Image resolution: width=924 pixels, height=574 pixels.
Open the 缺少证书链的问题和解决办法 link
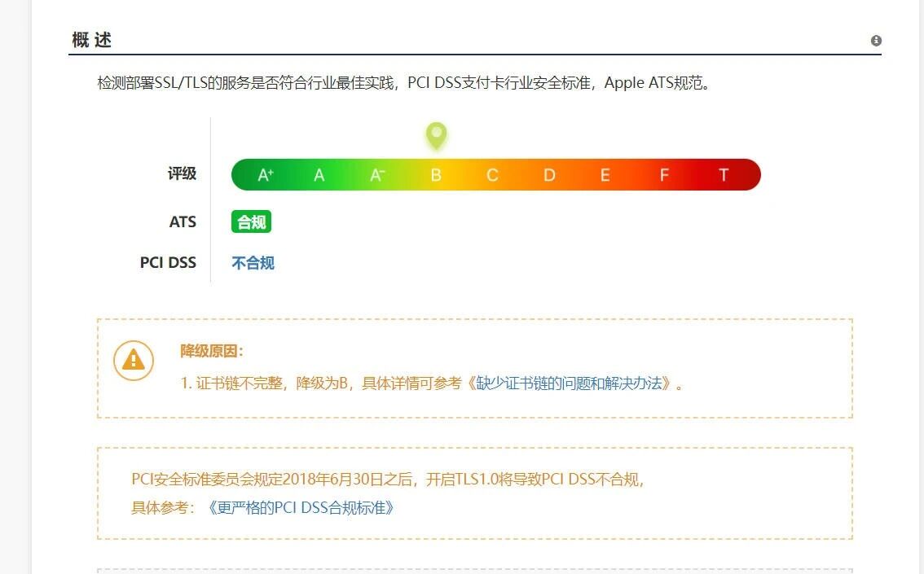pos(569,383)
